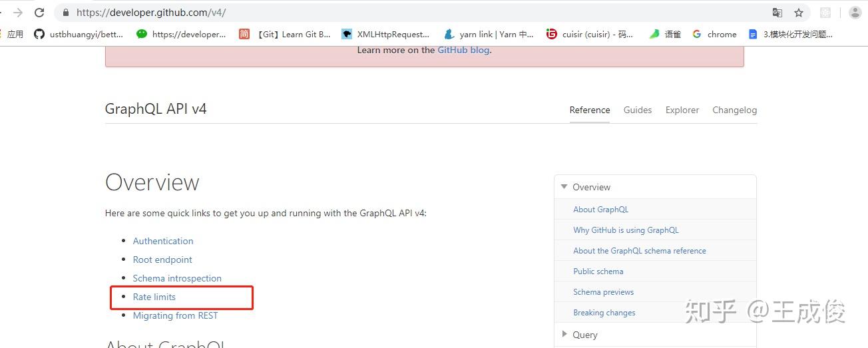Follow the Rate limits link

point(154,297)
